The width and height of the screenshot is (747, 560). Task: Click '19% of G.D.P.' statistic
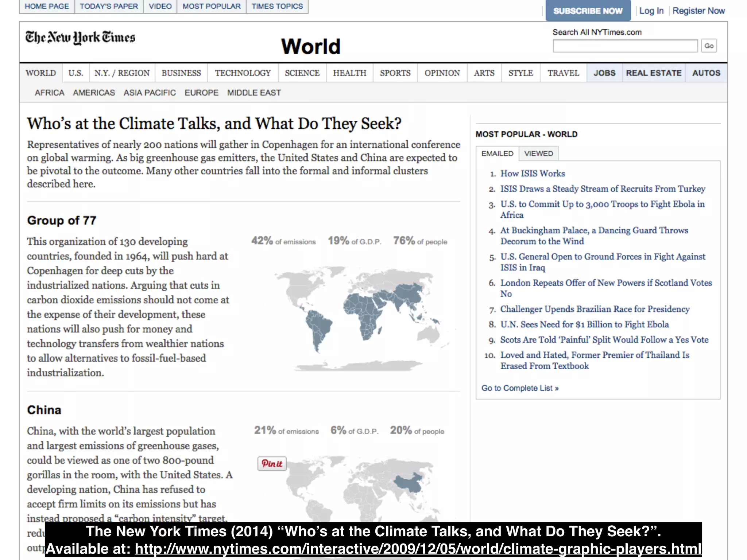coord(355,241)
